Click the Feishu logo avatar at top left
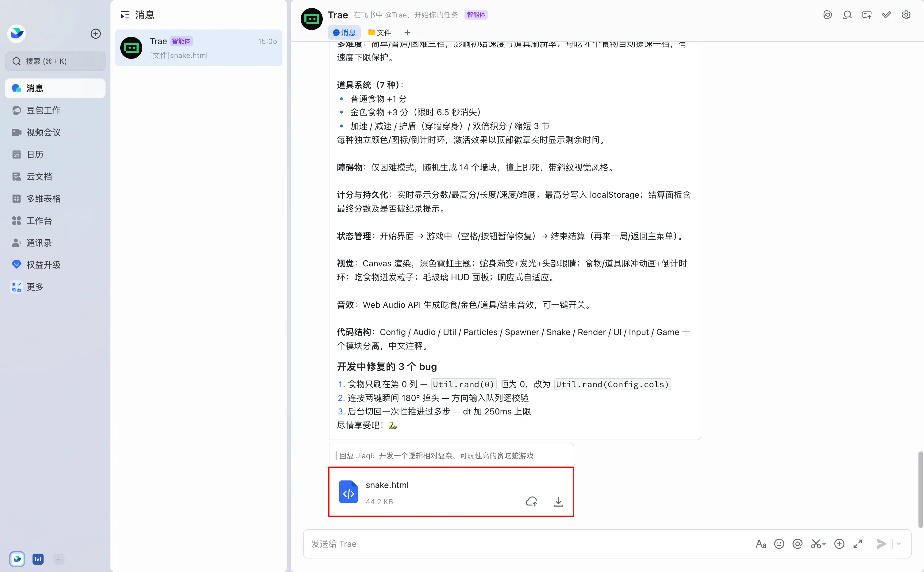 (16, 33)
